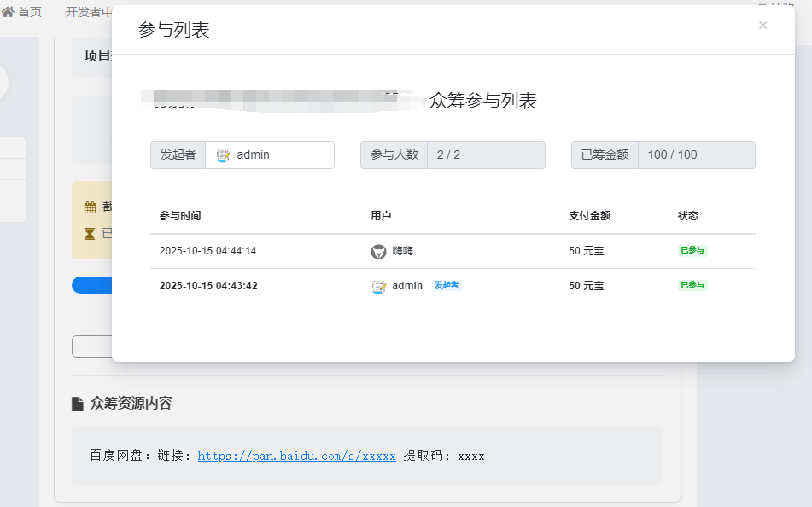Click the hourglass icon below the calendar
812x507 pixels.
pos(90,233)
